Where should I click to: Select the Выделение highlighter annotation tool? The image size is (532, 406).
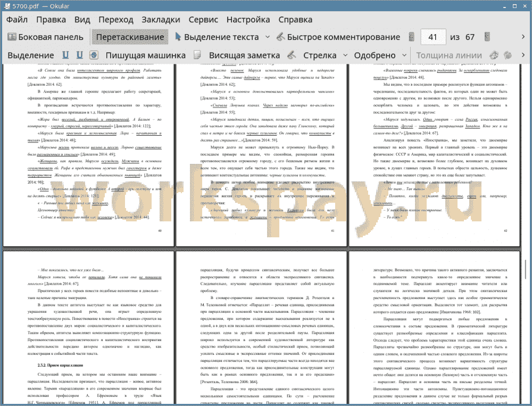tap(31, 55)
